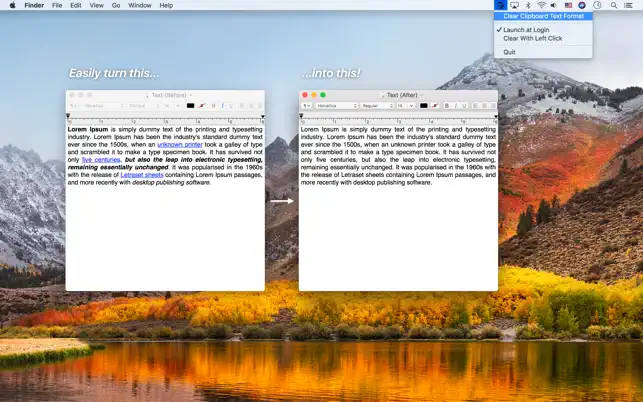Click inside the Text (After) document body
Screen dimensions: 643x402
[x=397, y=240]
